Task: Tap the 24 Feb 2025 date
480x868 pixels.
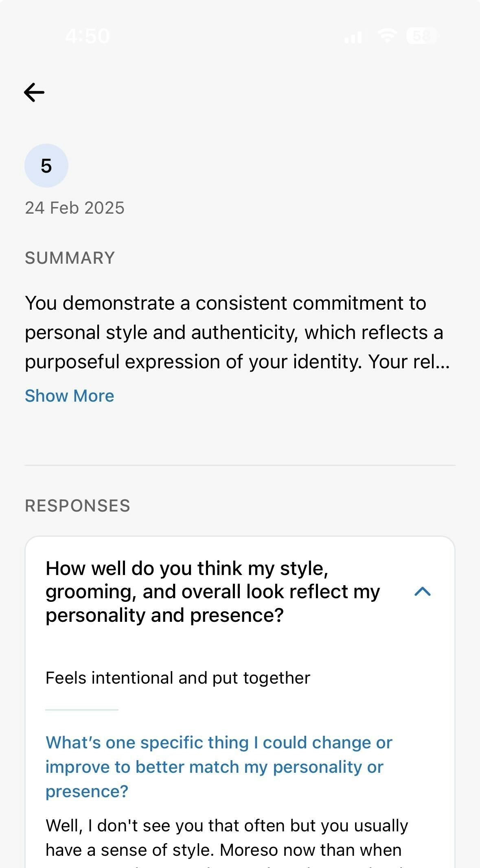Action: coord(75,208)
